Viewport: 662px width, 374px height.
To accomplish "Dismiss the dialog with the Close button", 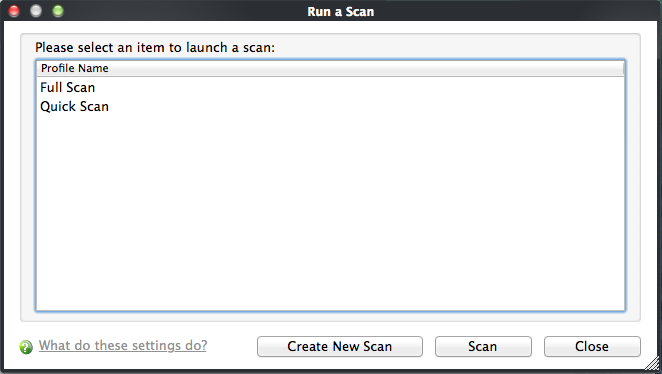I will [592, 347].
